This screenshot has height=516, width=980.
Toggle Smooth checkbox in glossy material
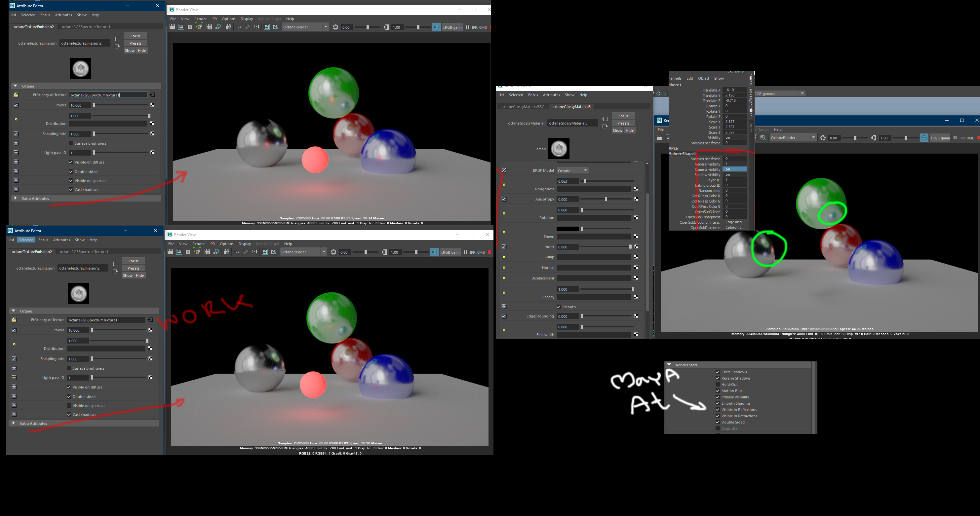(x=559, y=307)
